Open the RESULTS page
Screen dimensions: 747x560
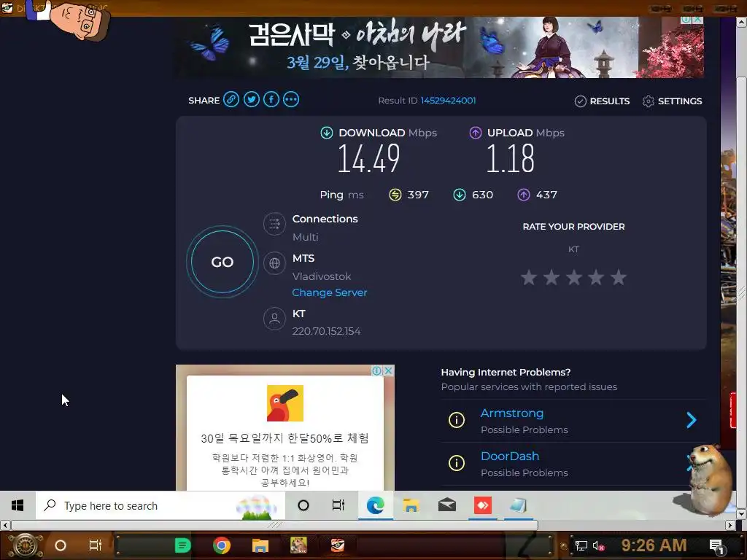pyautogui.click(x=602, y=101)
